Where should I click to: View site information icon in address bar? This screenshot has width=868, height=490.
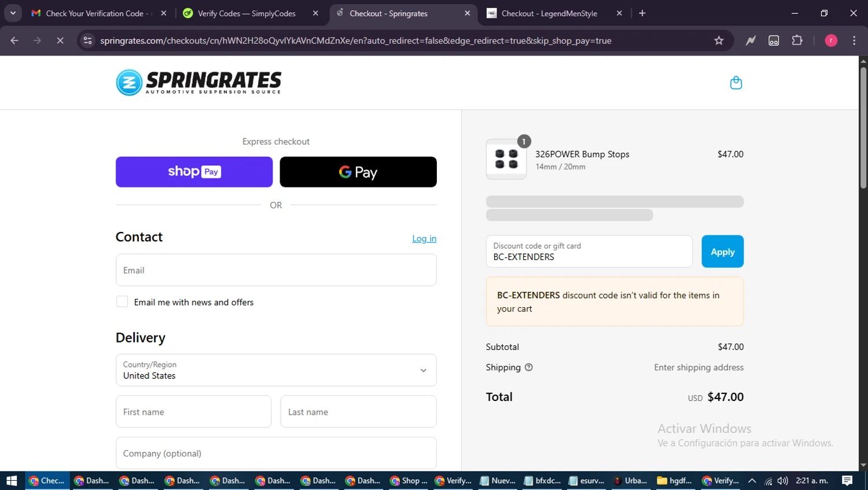(87, 40)
